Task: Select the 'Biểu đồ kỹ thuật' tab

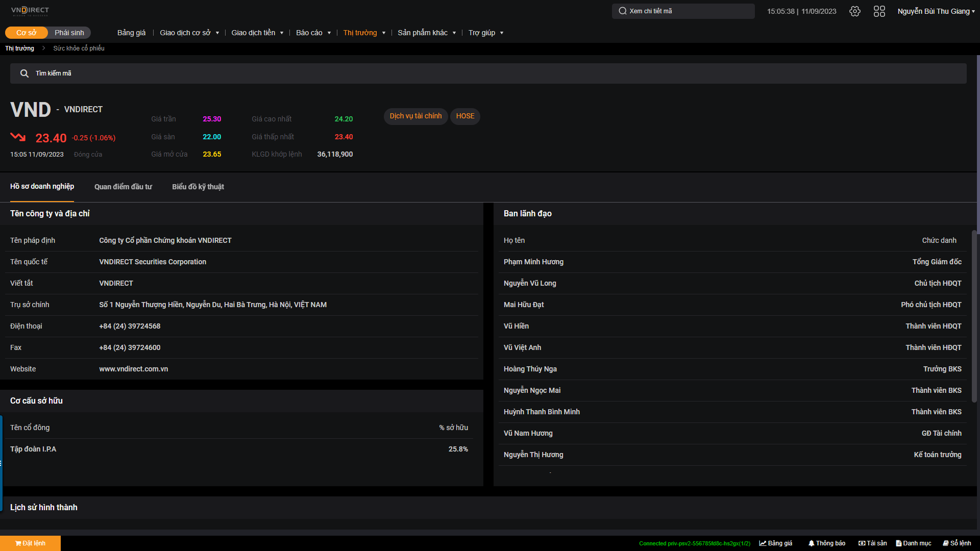Action: 198,187
